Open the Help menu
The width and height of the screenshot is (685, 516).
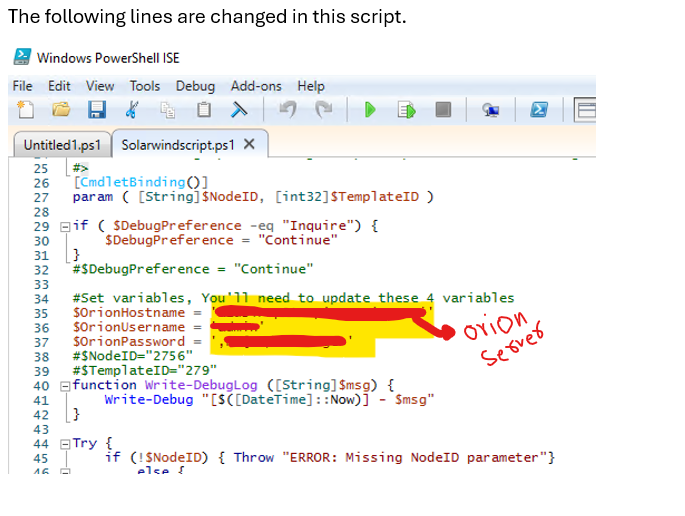pos(311,86)
